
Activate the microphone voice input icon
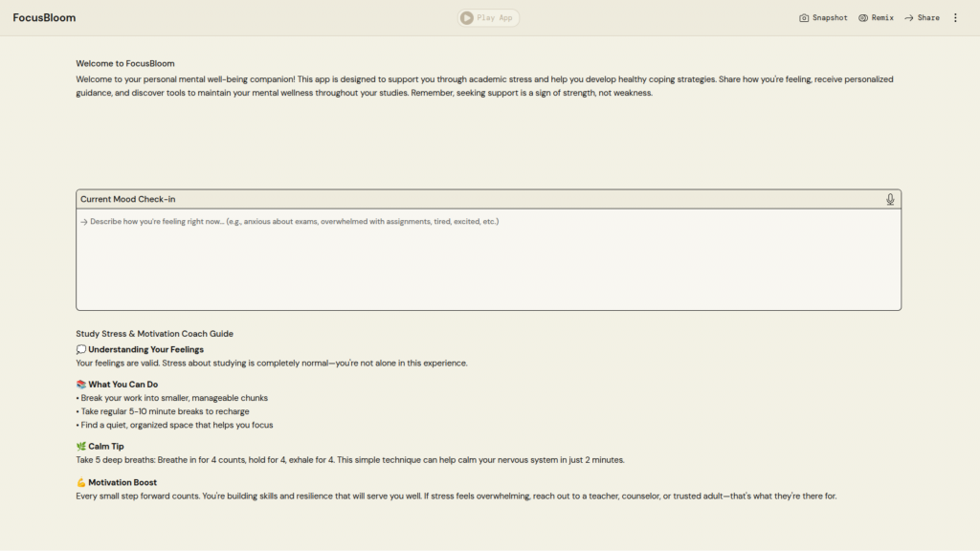click(890, 199)
